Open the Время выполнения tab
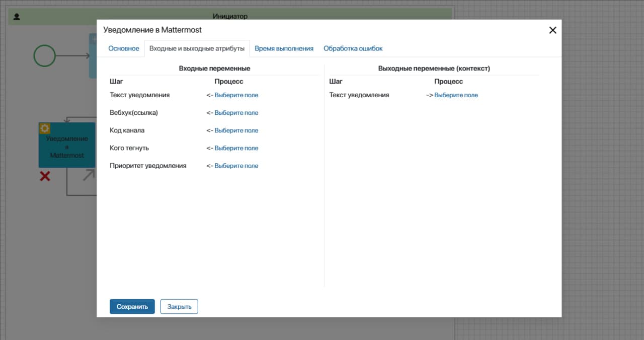 point(284,49)
